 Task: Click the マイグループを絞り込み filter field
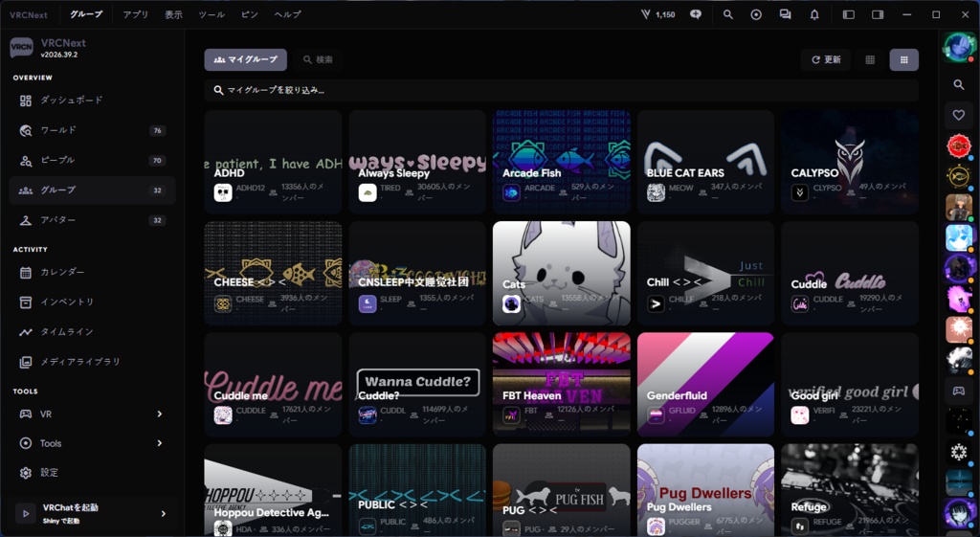tap(561, 90)
